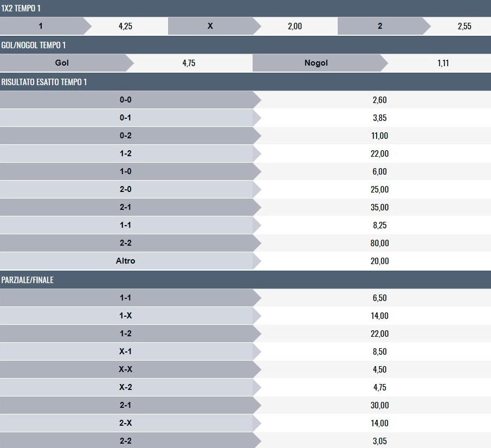Pick exact result 1-0 odds 6,00

[379, 171]
